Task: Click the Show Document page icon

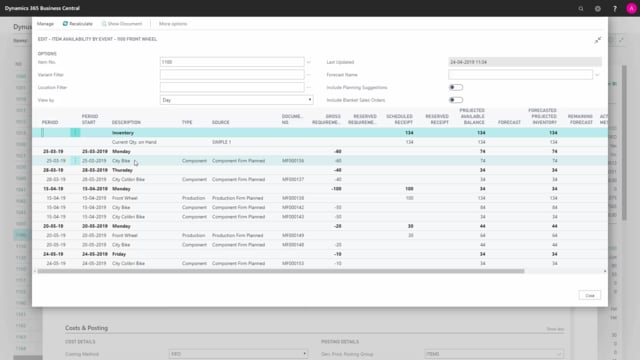Action: click(104, 24)
